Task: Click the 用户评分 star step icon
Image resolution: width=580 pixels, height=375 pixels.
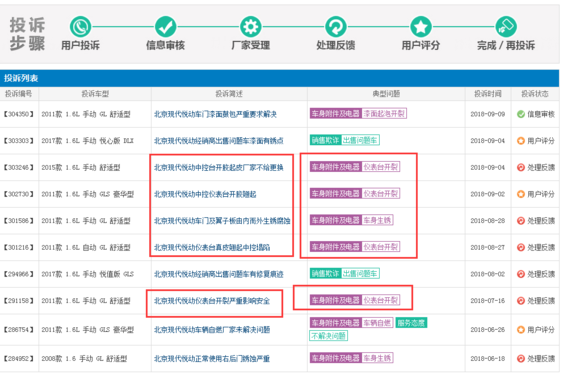Action: point(421,27)
